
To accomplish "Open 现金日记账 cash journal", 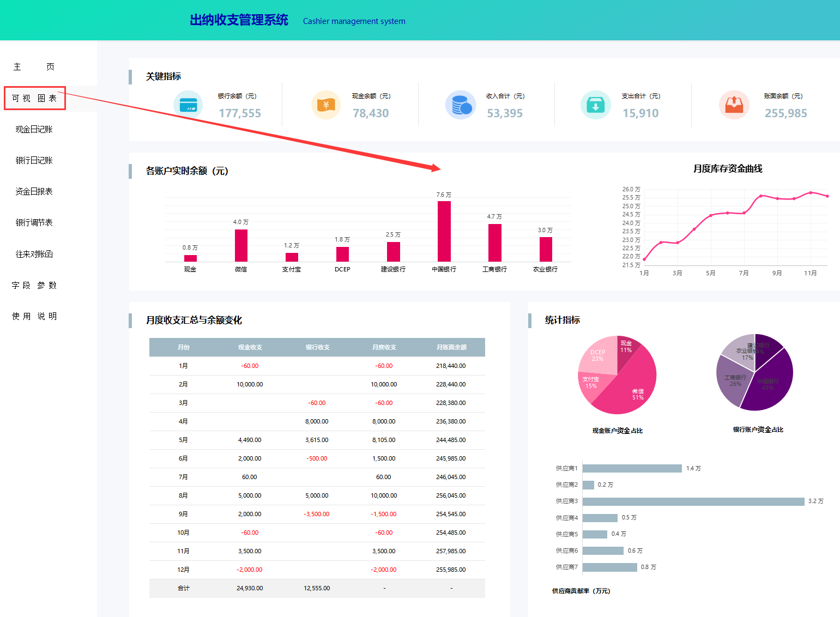I will (x=34, y=129).
